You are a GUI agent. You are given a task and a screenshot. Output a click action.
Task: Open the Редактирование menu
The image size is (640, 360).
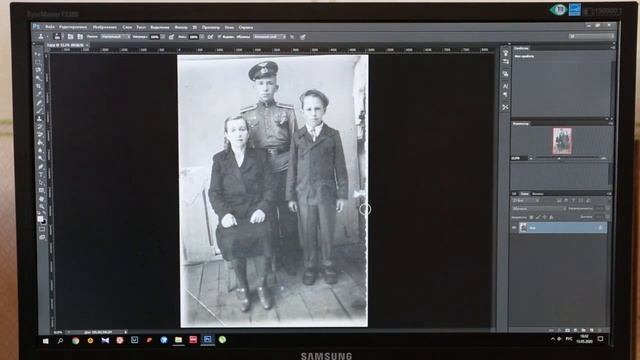click(73, 27)
